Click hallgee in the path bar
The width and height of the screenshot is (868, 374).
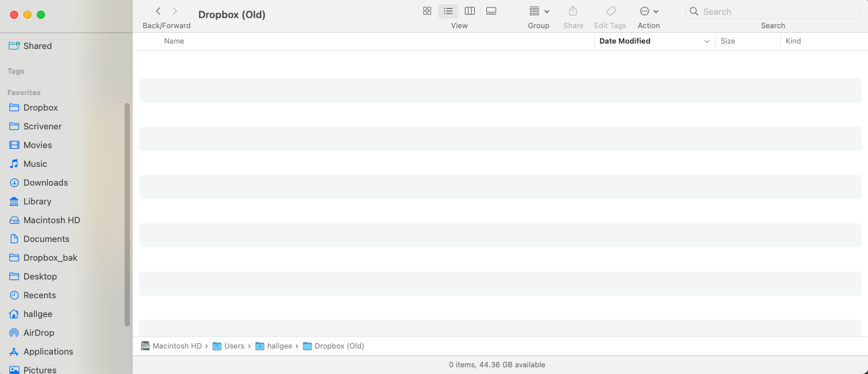[x=274, y=346]
